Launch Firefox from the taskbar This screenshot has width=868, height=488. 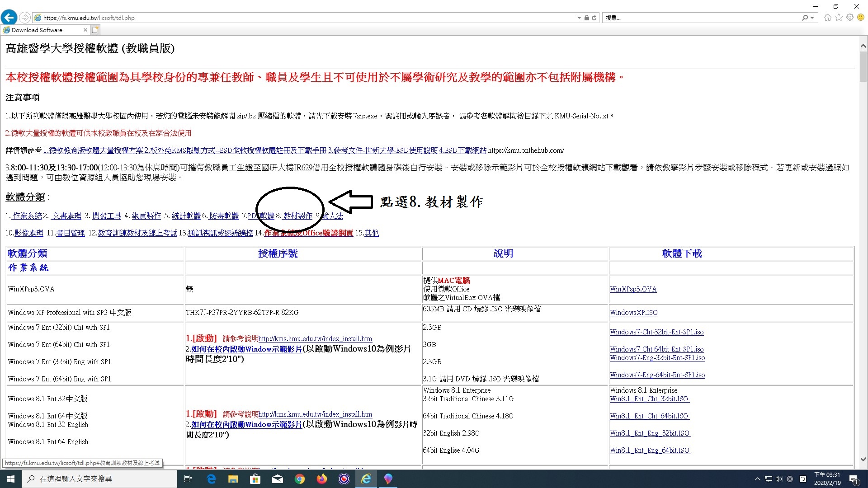coord(321,479)
